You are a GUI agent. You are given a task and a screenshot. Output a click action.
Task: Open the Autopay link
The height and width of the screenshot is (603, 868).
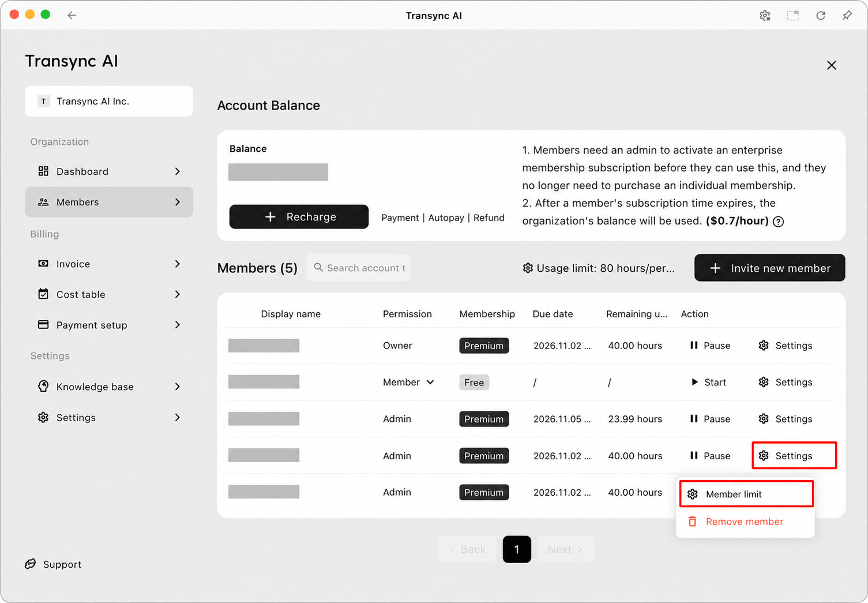(446, 218)
